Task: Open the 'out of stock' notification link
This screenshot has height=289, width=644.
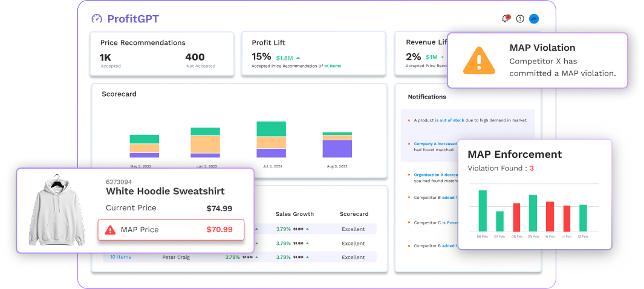Action: tap(452, 120)
